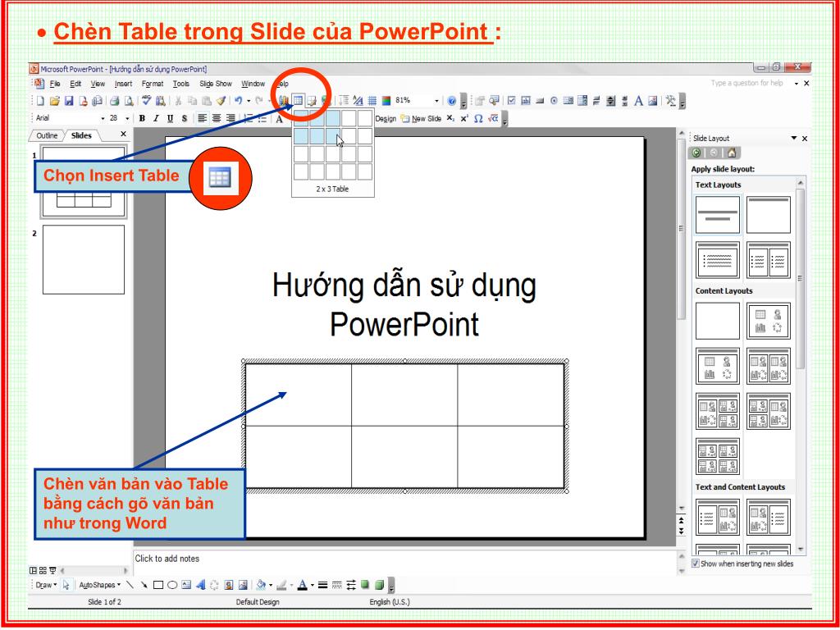840x630 pixels.
Task: Select the Line drawing tool
Action: click(x=130, y=585)
